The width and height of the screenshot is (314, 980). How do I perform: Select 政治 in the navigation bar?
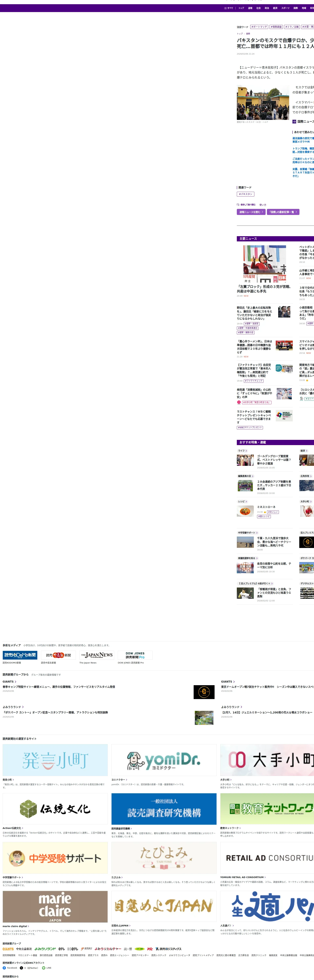coord(267,8)
